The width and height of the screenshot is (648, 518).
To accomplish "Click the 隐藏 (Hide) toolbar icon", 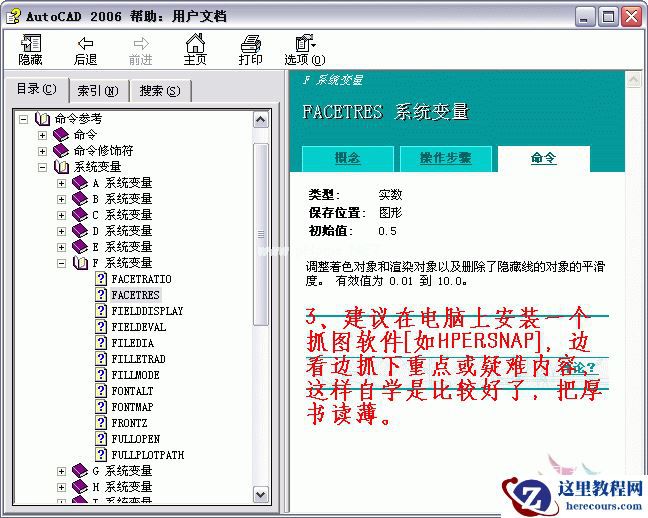I will click(31, 43).
